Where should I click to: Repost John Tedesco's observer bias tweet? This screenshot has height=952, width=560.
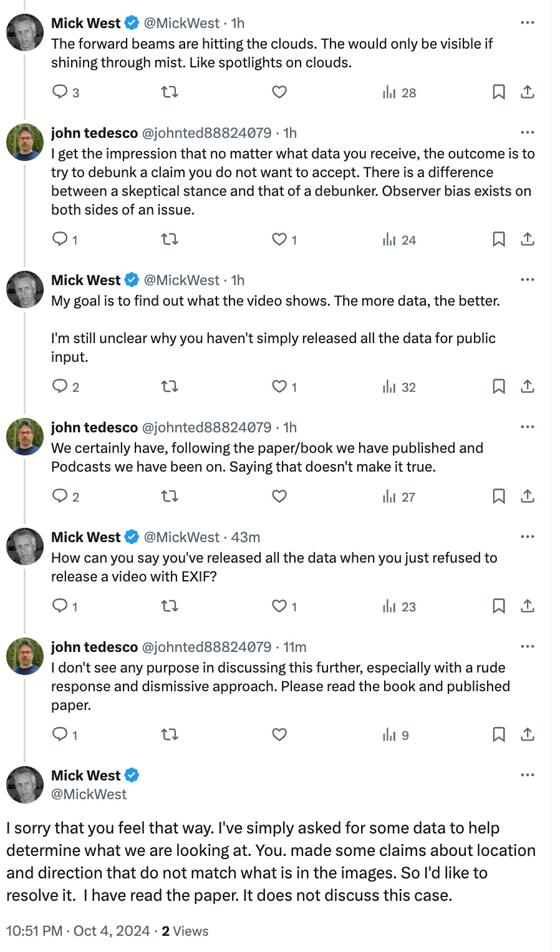pos(170,240)
